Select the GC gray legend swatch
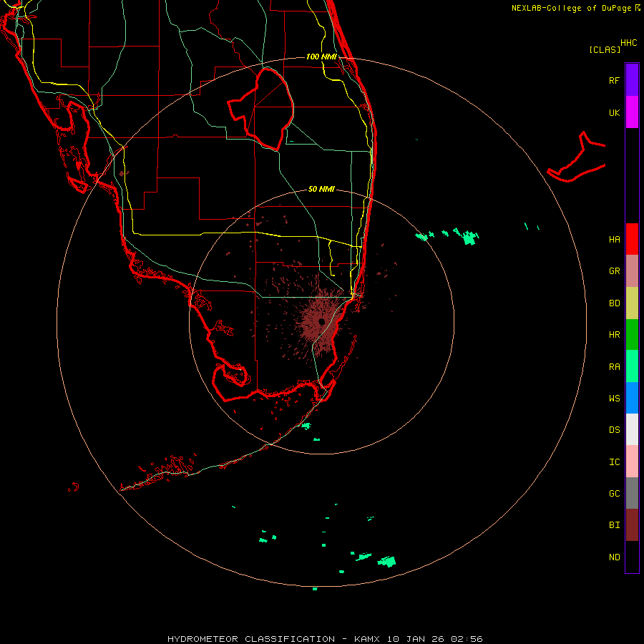This screenshot has height=644, width=644. 632,493
